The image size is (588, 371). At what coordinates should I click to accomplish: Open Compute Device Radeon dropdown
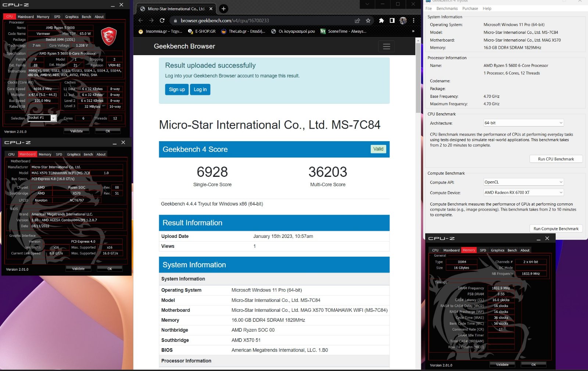pyautogui.click(x=523, y=192)
